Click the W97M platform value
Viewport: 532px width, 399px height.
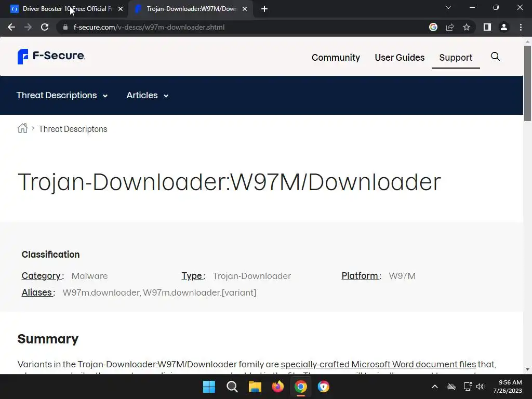point(402,276)
